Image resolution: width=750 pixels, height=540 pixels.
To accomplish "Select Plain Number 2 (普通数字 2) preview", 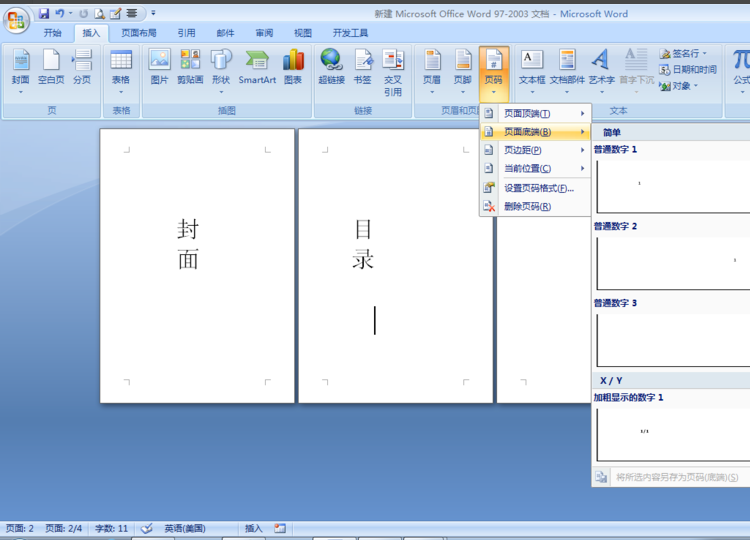I will click(672, 263).
